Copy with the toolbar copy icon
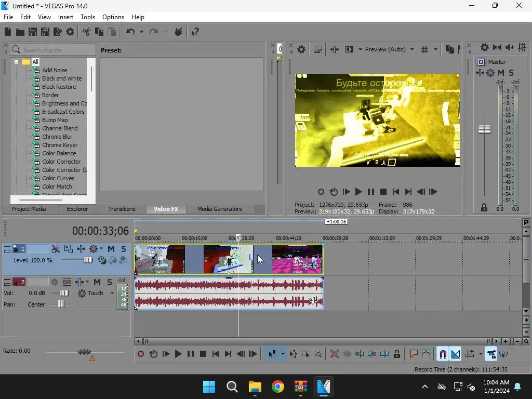 click(99, 32)
